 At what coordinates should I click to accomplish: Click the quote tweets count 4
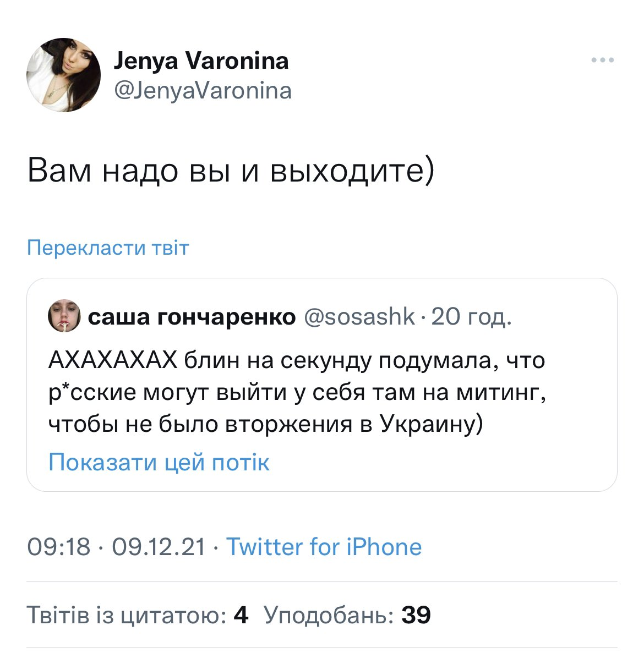[241, 615]
